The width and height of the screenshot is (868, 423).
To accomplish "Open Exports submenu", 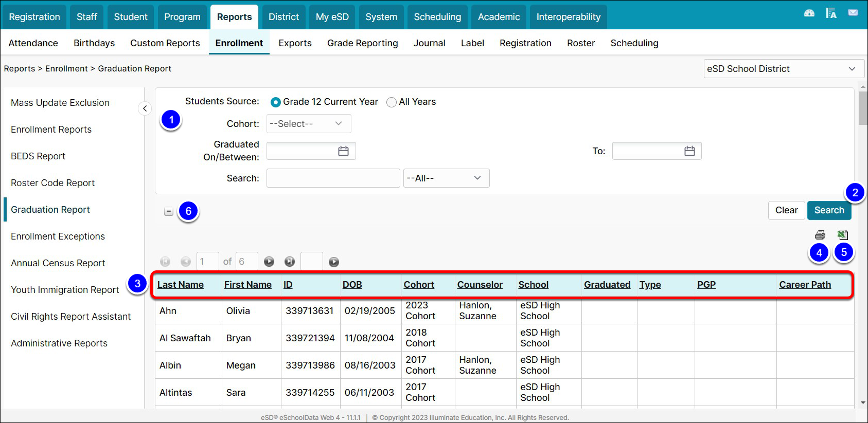I will point(295,43).
